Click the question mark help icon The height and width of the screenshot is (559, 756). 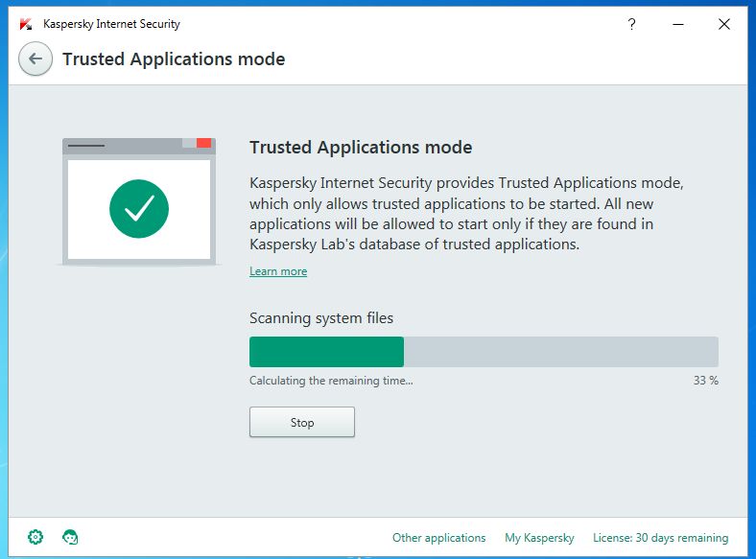coord(631,24)
